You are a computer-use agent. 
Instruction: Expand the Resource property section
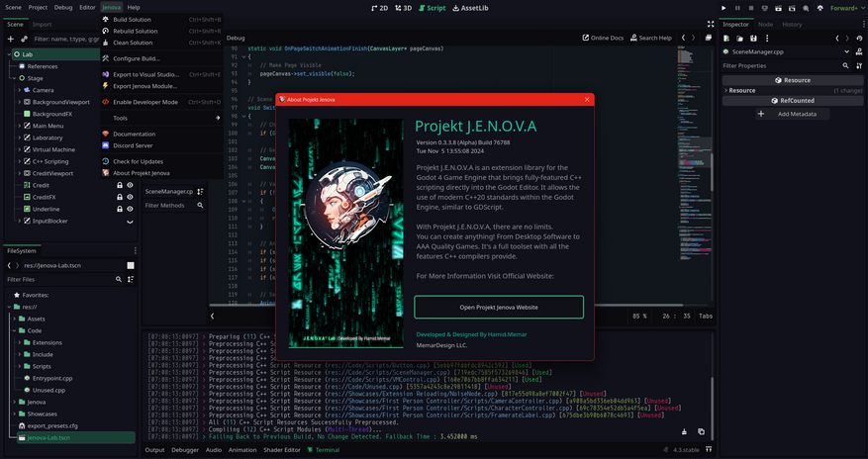click(x=727, y=90)
